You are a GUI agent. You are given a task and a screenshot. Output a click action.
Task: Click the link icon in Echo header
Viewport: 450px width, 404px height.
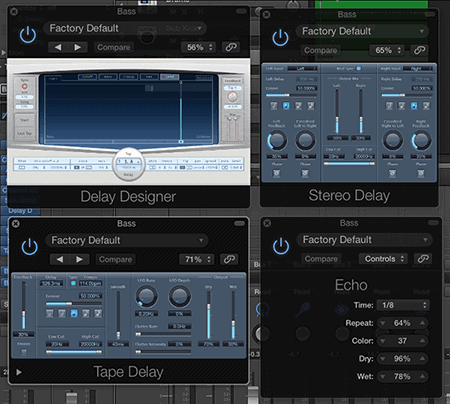click(423, 259)
